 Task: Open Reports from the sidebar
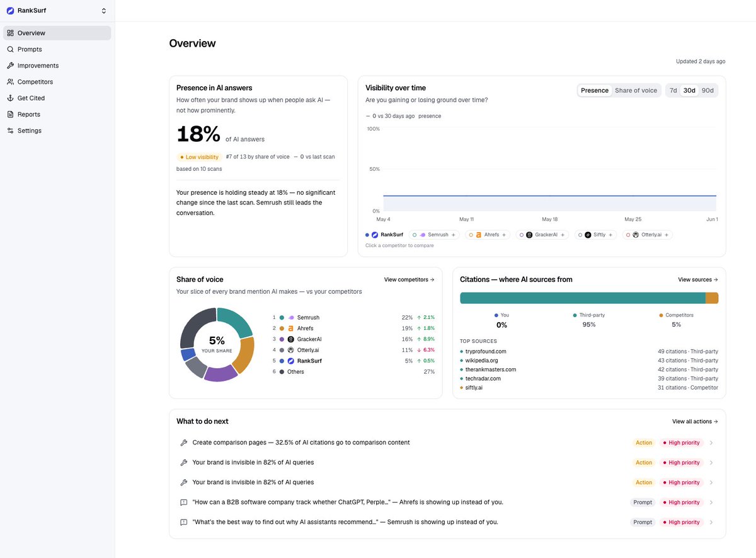[57, 115]
